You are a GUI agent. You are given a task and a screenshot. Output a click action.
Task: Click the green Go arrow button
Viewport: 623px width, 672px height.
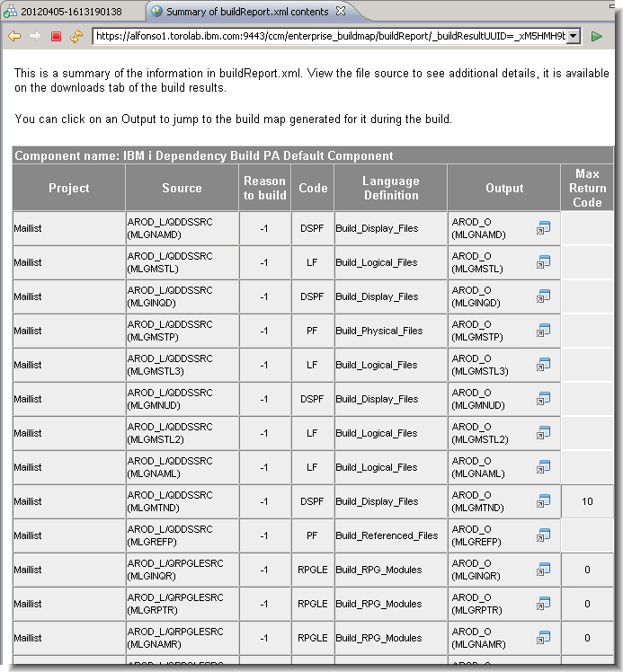pyautogui.click(x=596, y=36)
